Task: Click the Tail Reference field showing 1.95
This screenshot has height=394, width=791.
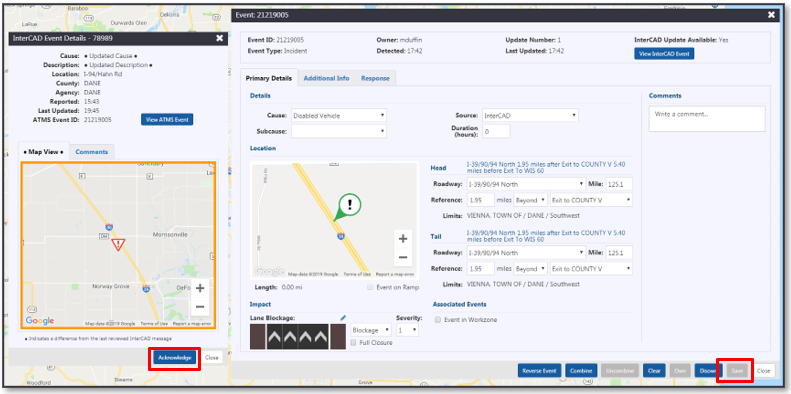Action: [x=480, y=269]
